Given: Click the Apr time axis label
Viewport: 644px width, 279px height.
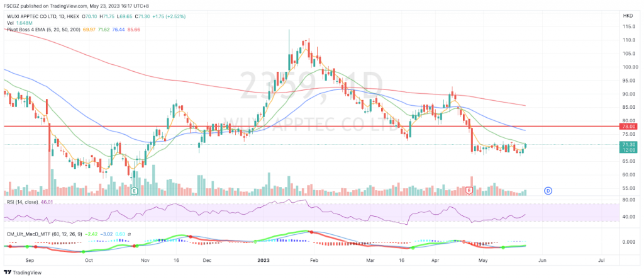Looking at the screenshot, I should click(x=435, y=261).
